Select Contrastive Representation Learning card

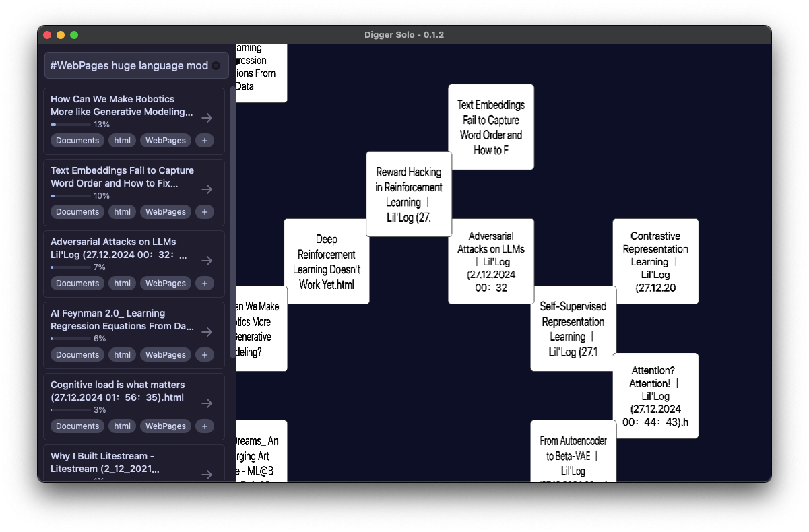[x=655, y=261]
